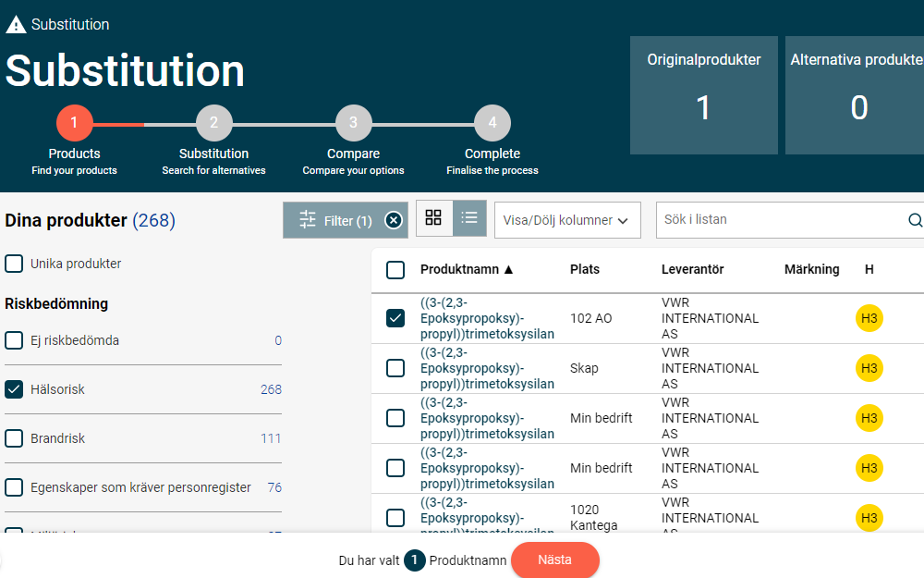Sort by Produktnamn column header
The height and width of the screenshot is (578, 924).
point(467,269)
